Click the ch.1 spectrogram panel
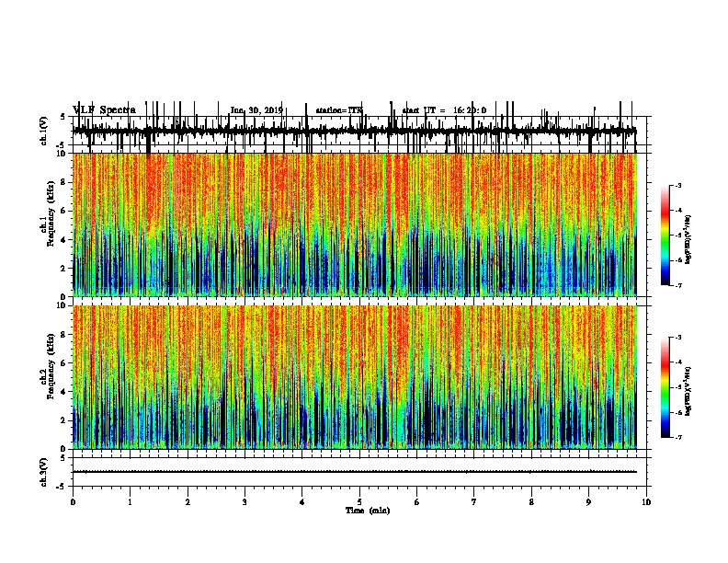Image resolution: width=728 pixels, height=563 pixels. tap(355, 224)
